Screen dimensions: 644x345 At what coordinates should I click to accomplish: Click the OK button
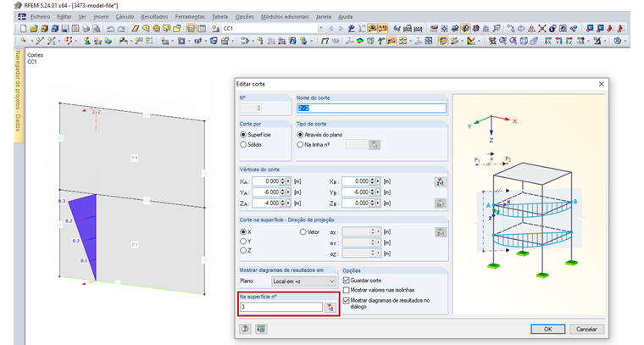pos(547,328)
